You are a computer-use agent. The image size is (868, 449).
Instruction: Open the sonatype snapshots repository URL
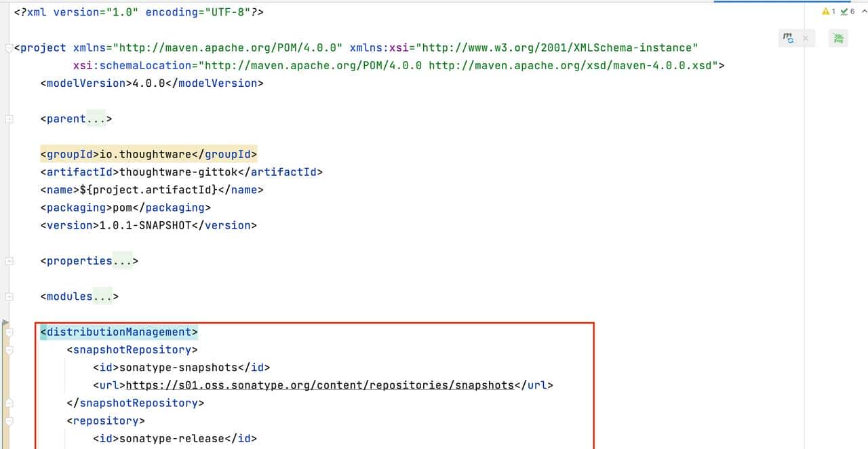click(320, 385)
